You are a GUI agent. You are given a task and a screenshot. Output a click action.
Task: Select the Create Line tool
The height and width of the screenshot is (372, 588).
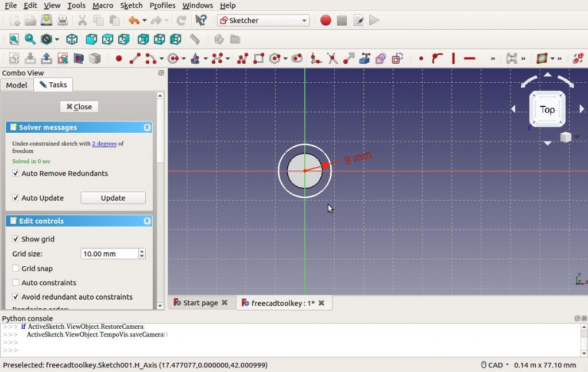(135, 59)
